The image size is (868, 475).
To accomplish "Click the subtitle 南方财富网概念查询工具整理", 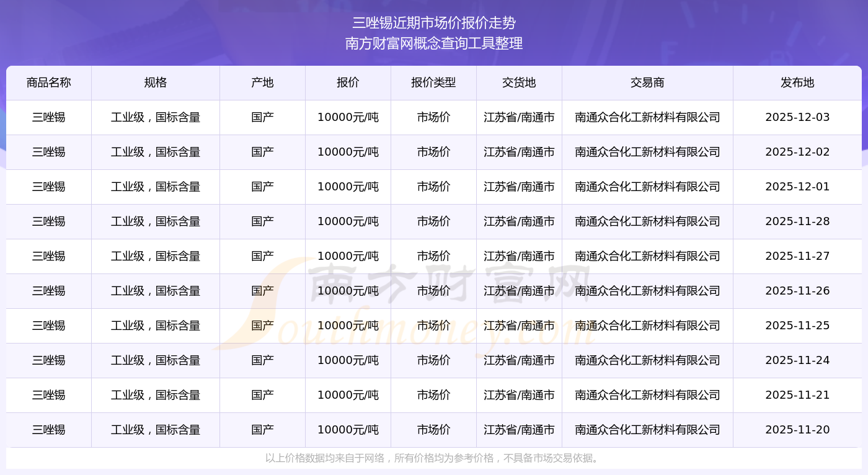I will coord(434,43).
